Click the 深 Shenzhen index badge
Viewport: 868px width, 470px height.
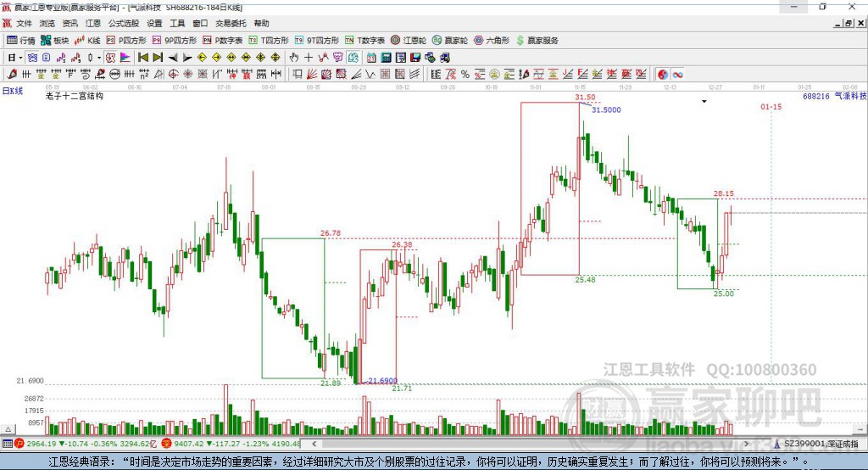[167, 444]
